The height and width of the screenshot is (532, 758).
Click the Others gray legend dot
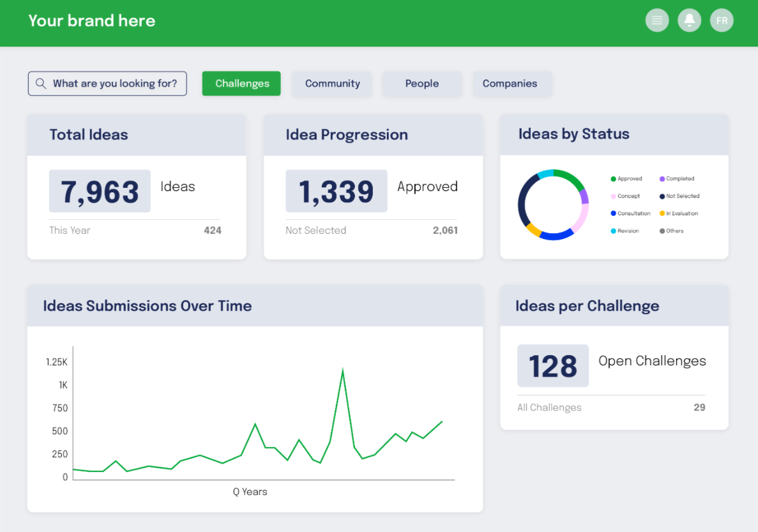click(x=662, y=231)
